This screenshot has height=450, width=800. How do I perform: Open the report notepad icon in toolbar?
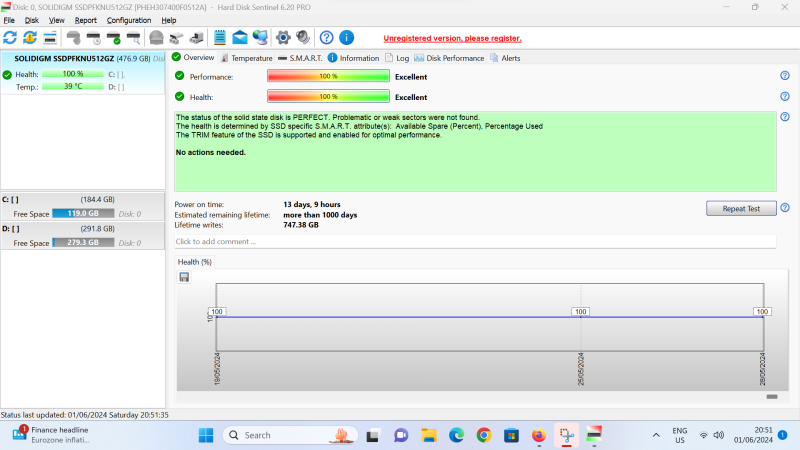219,37
